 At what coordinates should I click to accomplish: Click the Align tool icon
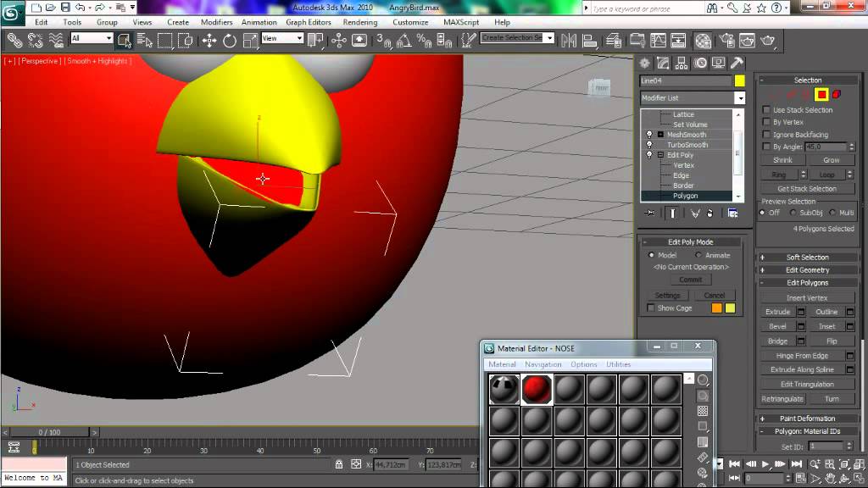click(x=590, y=41)
